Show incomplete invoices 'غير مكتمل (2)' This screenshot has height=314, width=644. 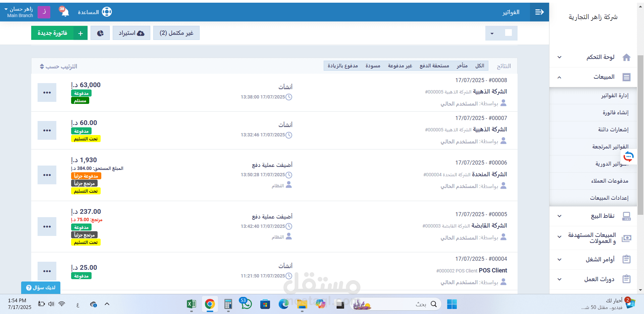click(x=176, y=33)
